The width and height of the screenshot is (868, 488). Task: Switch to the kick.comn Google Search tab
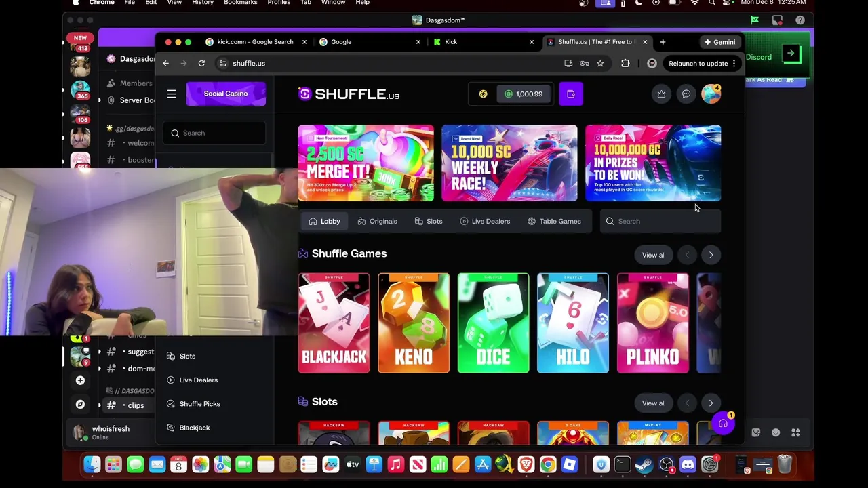point(256,42)
